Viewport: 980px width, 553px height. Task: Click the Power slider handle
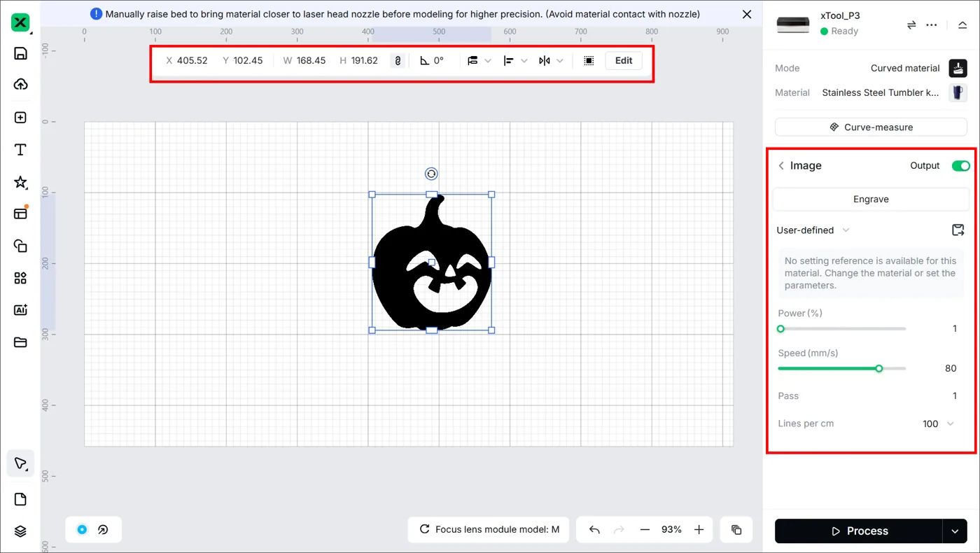[x=780, y=329]
